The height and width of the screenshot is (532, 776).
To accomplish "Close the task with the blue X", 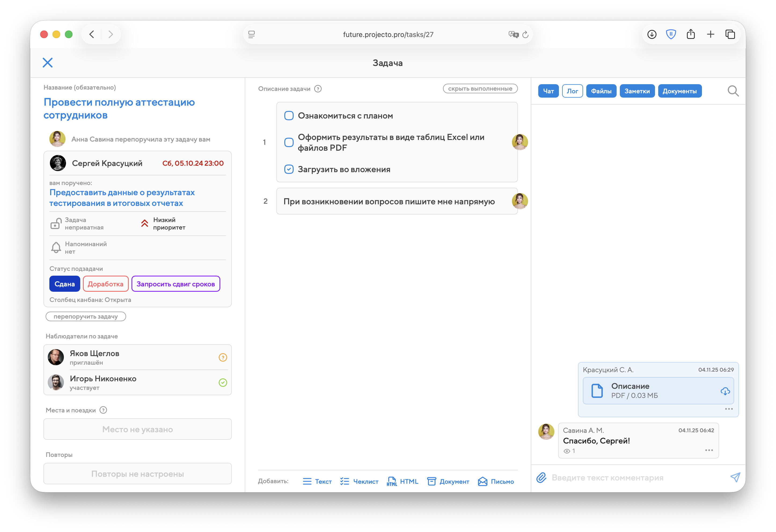I will tap(47, 62).
